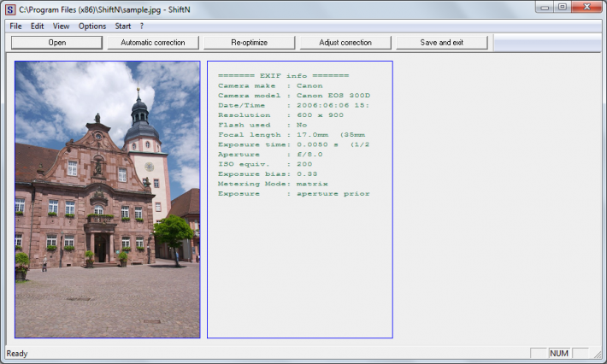The image size is (607, 364).
Task: Click the Resolution 600 x 900 line
Action: coord(280,115)
